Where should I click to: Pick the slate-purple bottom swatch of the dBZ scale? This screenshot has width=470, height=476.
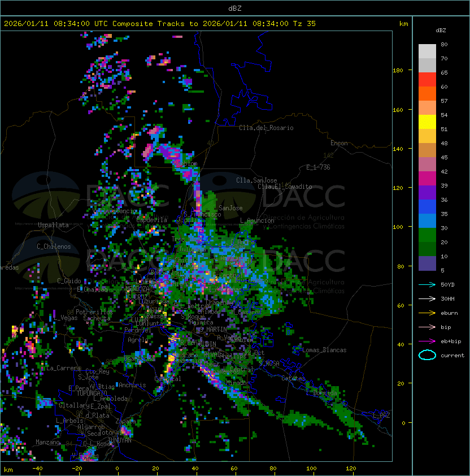[427, 263]
